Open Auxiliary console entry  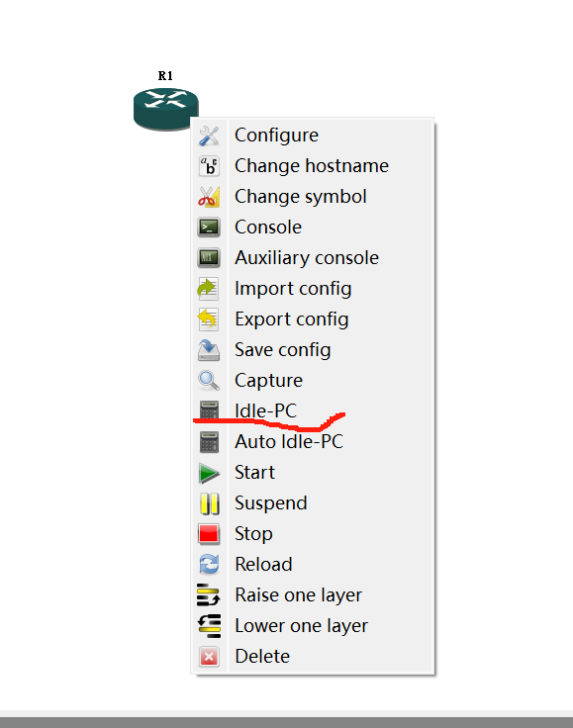pyautogui.click(x=307, y=258)
